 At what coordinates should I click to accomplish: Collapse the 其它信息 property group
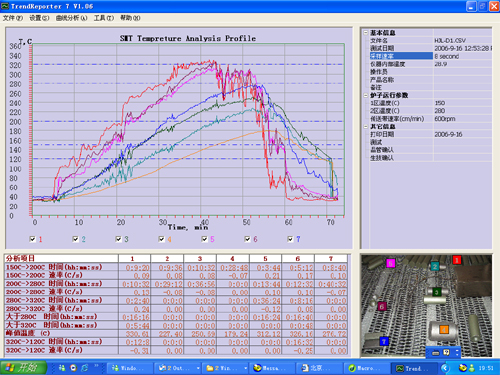[x=366, y=127]
